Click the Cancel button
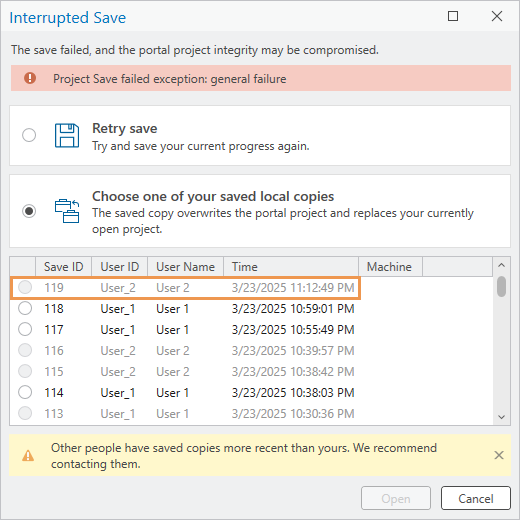520x520 pixels. (x=476, y=498)
